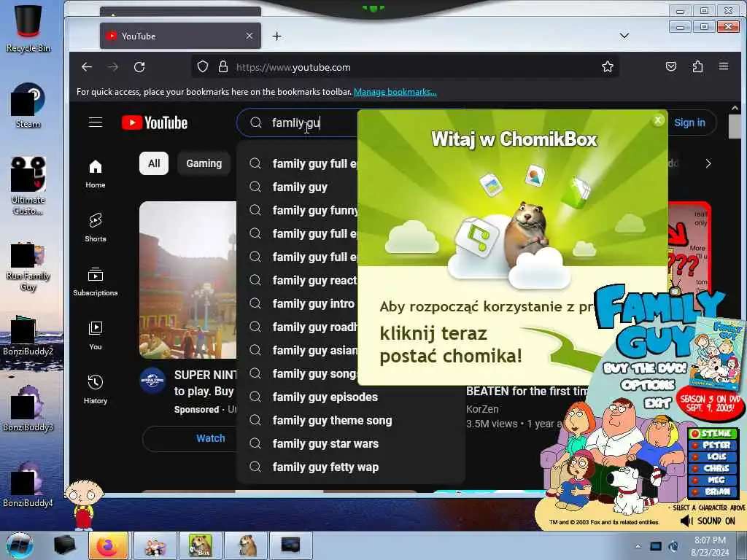This screenshot has height=560, width=747.
Task: Select the Gaming filter chip
Action: (x=204, y=163)
